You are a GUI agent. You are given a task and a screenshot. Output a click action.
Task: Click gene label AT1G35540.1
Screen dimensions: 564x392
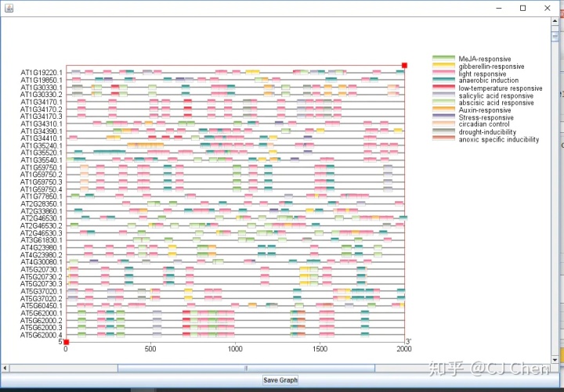pyautogui.click(x=42, y=160)
